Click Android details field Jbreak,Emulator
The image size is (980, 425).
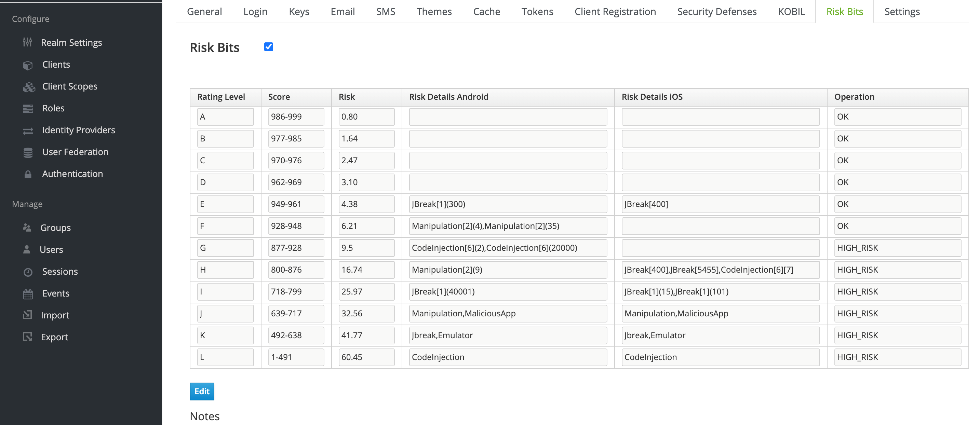(x=508, y=335)
